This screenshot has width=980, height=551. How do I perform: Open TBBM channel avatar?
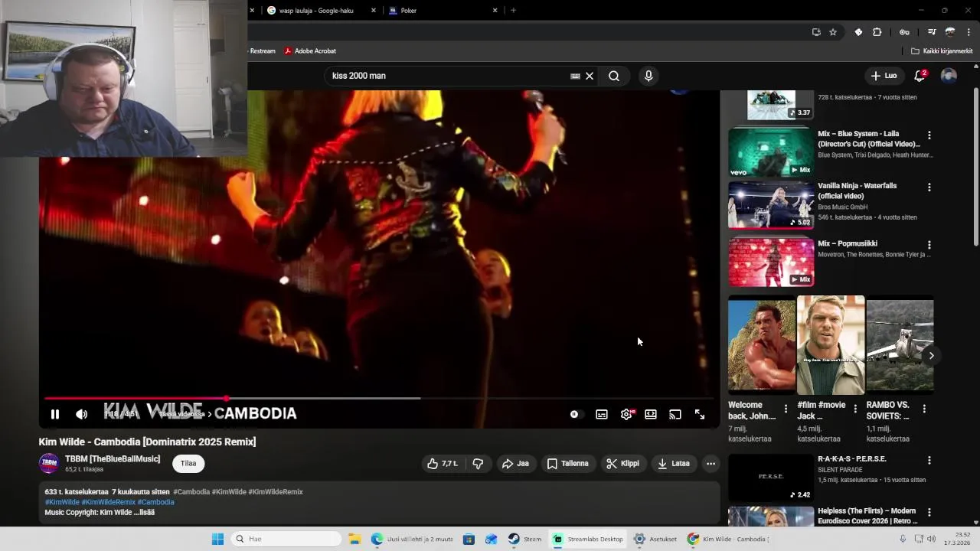[49, 463]
